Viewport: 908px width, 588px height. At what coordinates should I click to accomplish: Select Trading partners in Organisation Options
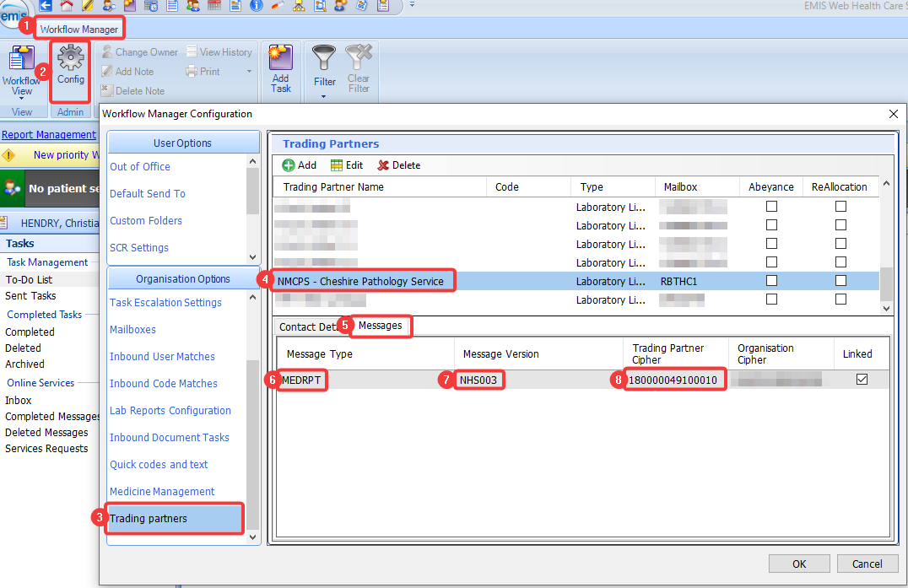click(x=175, y=519)
